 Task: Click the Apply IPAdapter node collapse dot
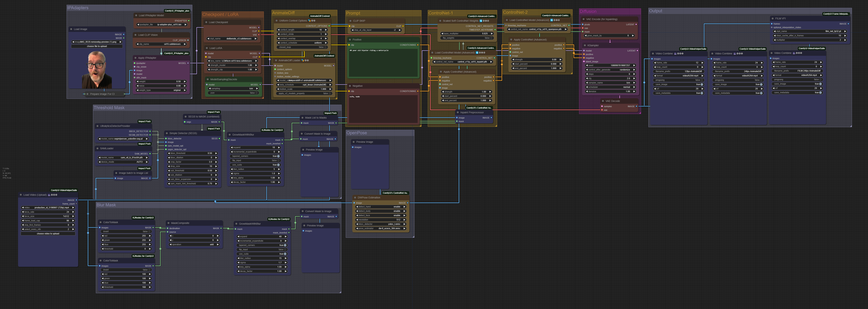point(135,58)
